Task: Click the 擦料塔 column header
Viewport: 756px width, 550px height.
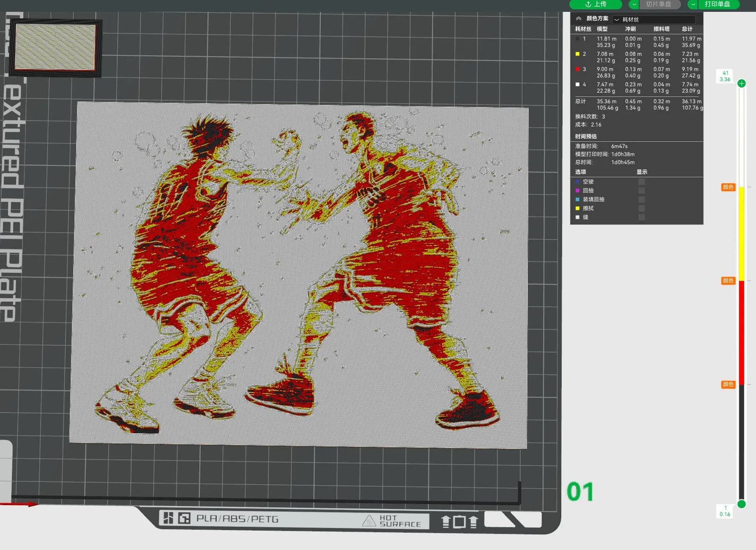Action: pos(661,29)
